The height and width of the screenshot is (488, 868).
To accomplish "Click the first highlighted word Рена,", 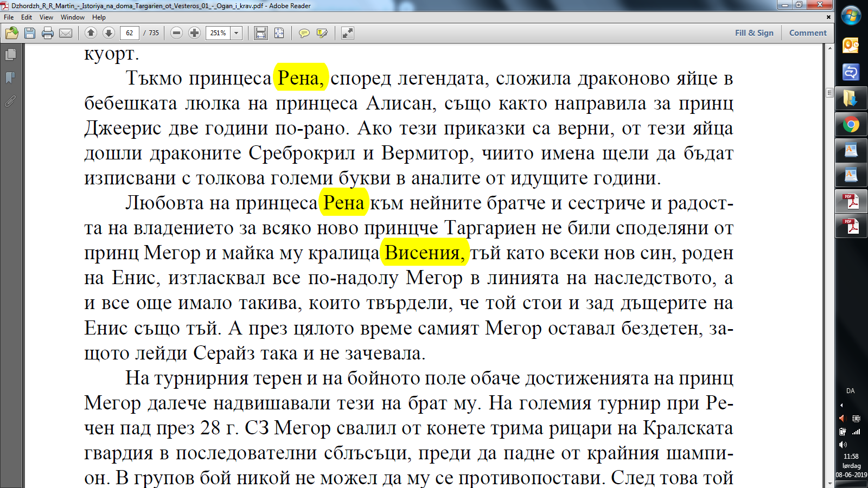I will [x=301, y=78].
